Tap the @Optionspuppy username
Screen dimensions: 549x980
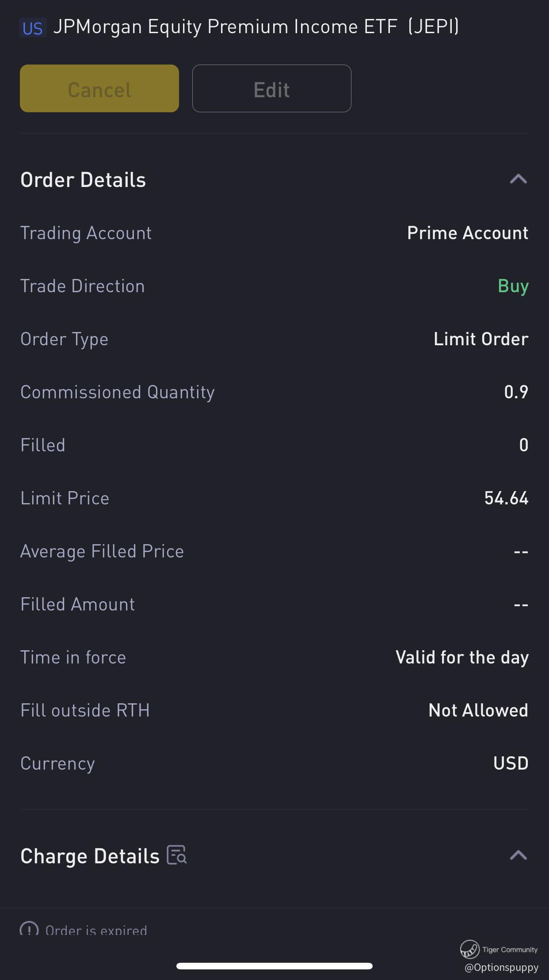[x=501, y=968]
